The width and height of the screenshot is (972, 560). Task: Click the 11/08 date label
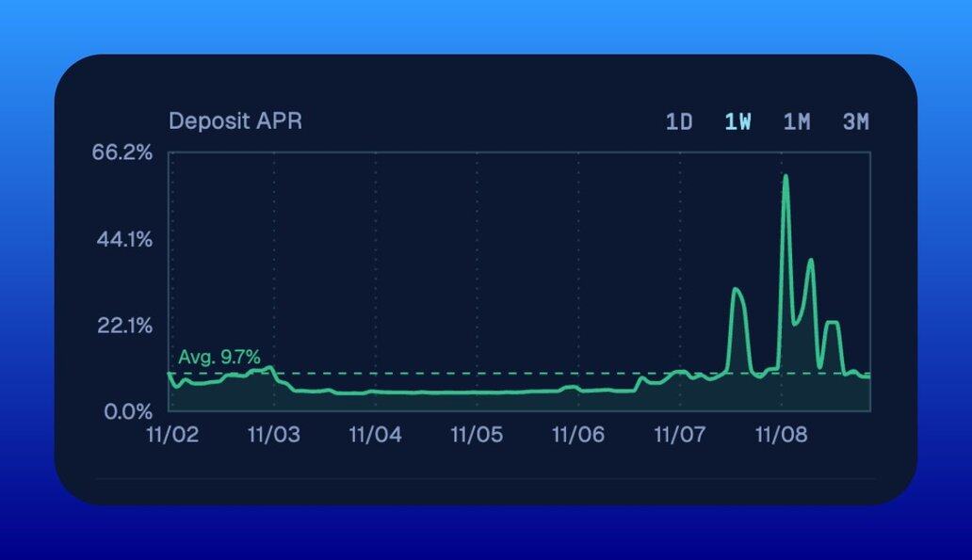pos(781,435)
